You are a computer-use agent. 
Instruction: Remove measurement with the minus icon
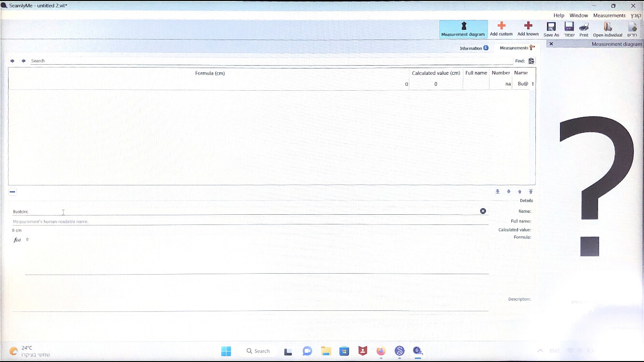(x=13, y=192)
